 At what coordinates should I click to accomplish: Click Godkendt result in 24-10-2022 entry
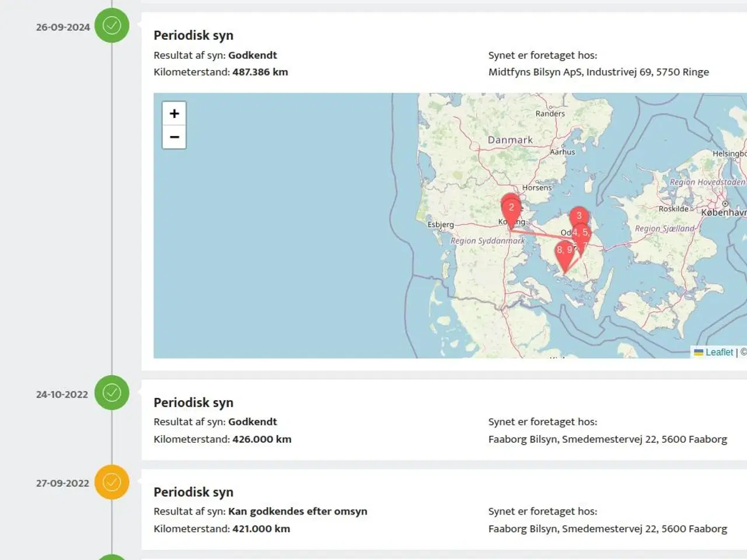(253, 422)
